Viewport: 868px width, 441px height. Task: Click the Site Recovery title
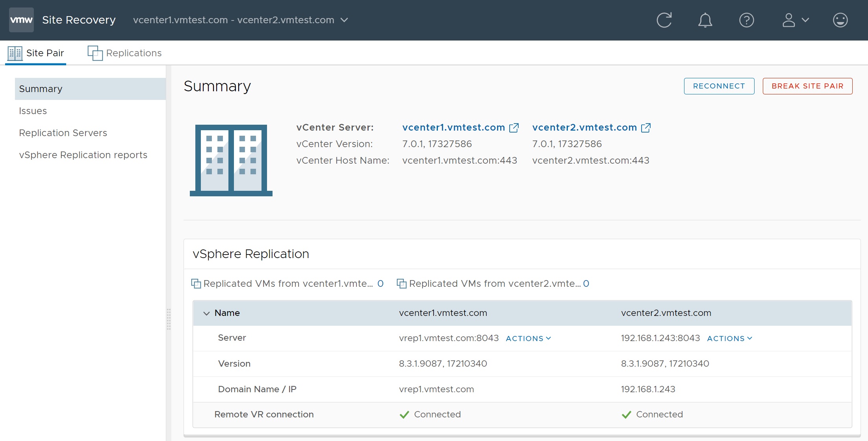point(79,20)
